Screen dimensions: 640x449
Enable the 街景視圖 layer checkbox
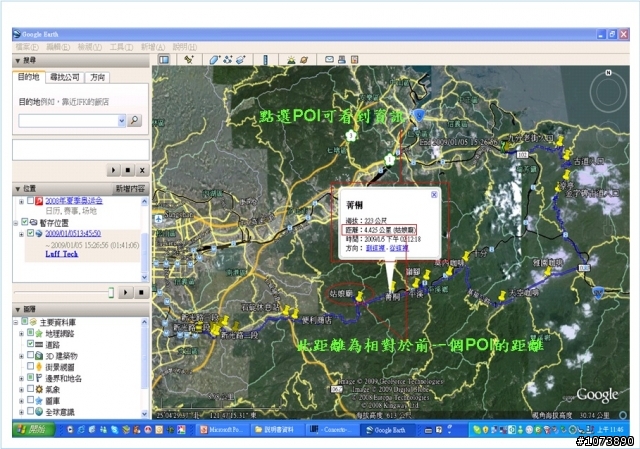30,366
